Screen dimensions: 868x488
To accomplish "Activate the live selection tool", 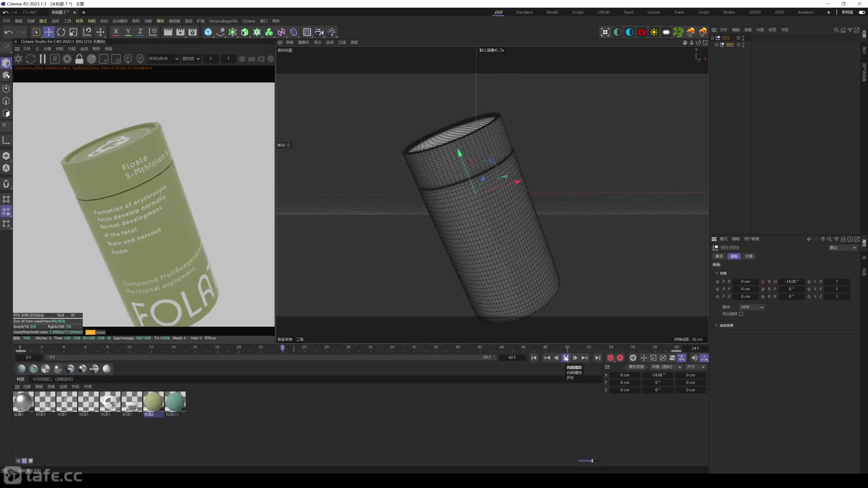I will coord(36,32).
